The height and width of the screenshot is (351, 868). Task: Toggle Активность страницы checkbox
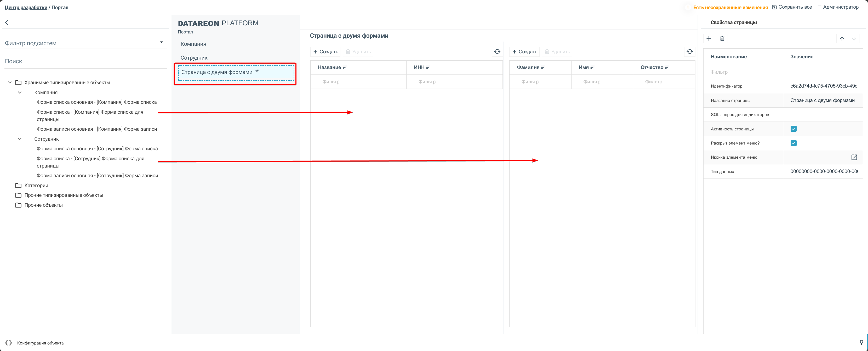793,129
